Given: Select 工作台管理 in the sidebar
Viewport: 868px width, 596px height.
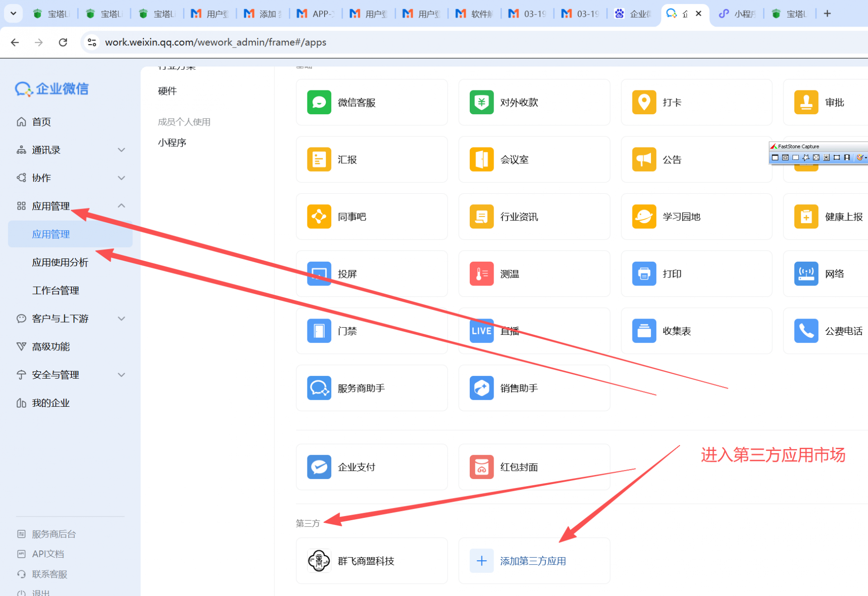Looking at the screenshot, I should [55, 291].
